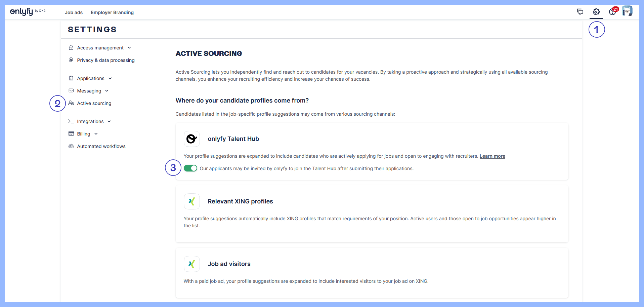Click the credit card icon beside Billing
644x307 pixels.
(71, 133)
